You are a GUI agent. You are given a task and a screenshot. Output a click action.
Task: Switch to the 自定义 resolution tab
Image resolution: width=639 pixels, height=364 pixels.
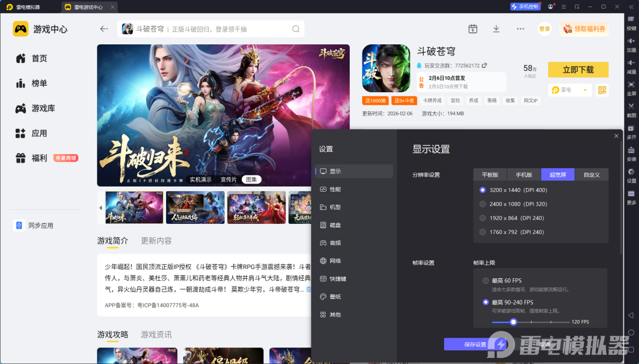592,174
